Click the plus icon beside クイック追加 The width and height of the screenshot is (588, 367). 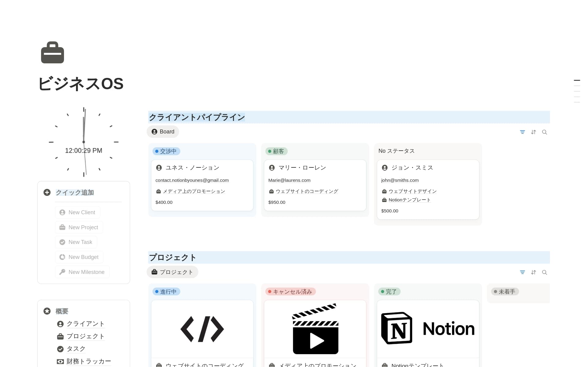[x=47, y=193]
